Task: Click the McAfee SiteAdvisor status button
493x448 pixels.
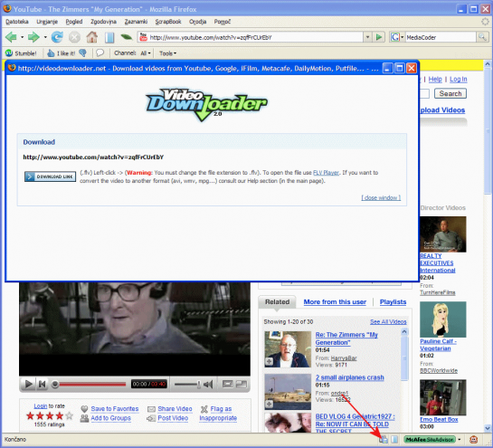Action: pos(430,440)
